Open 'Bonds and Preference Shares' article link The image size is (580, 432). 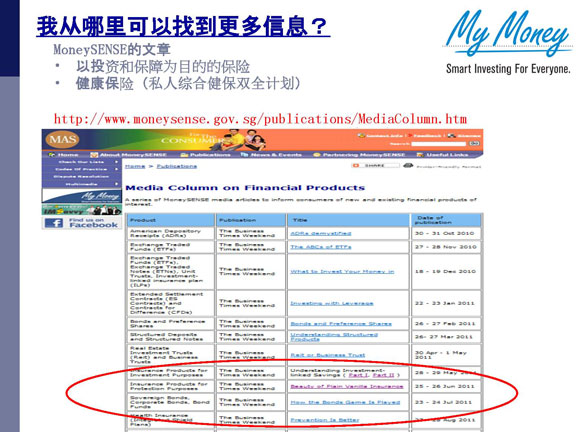point(341,324)
